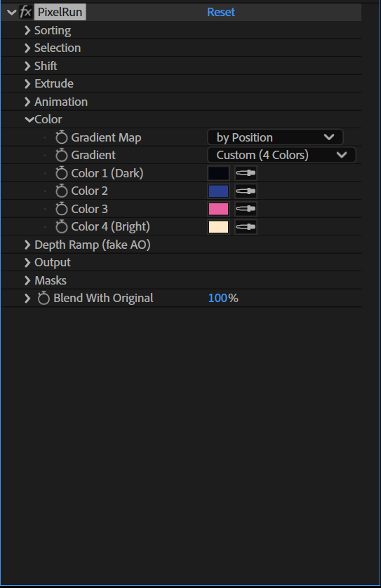Select the Gradient property label

point(93,155)
